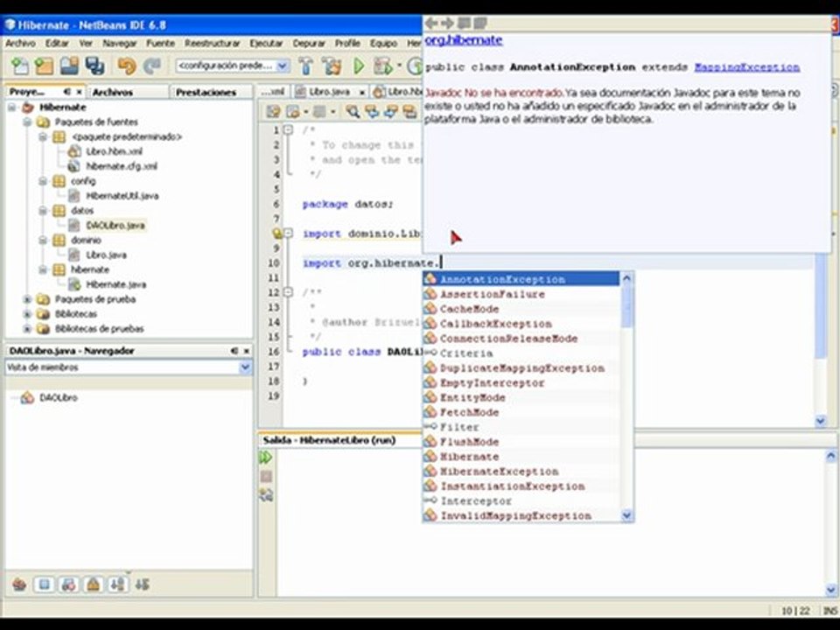
Task: Open the Vista de miembros dropdown
Action: tap(245, 367)
